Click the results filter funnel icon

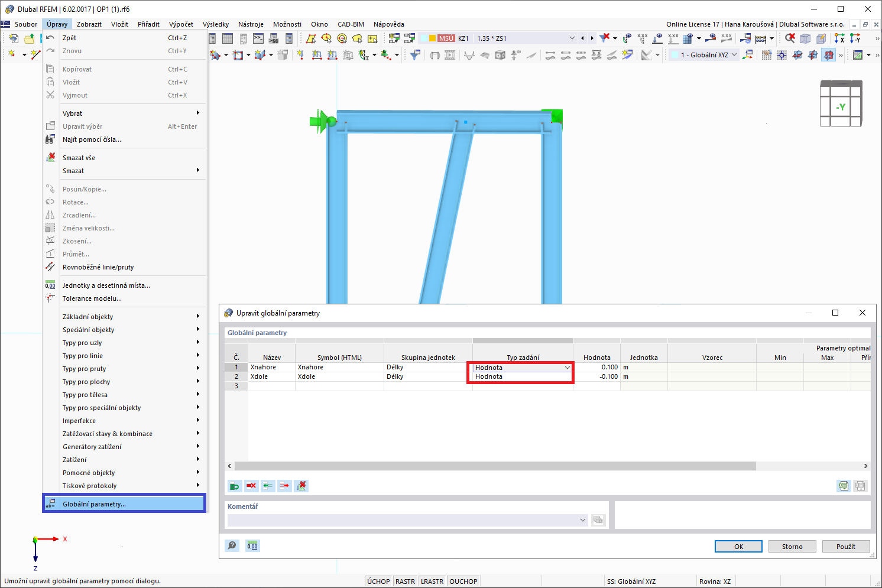(416, 55)
